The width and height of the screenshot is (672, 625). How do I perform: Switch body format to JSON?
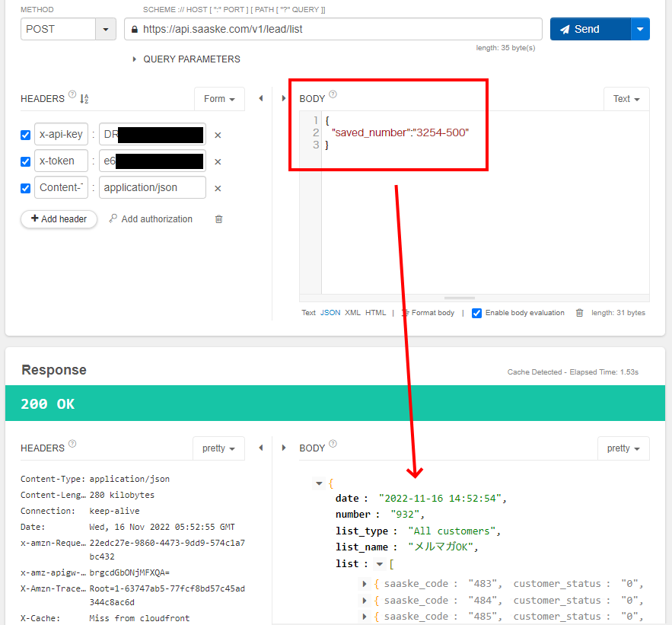tap(330, 313)
